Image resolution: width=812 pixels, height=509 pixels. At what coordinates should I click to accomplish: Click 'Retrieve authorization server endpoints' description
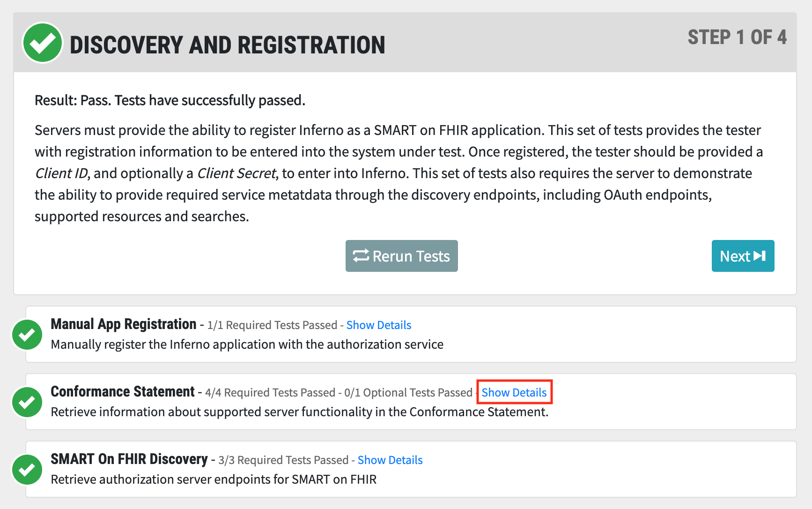pyautogui.click(x=214, y=479)
